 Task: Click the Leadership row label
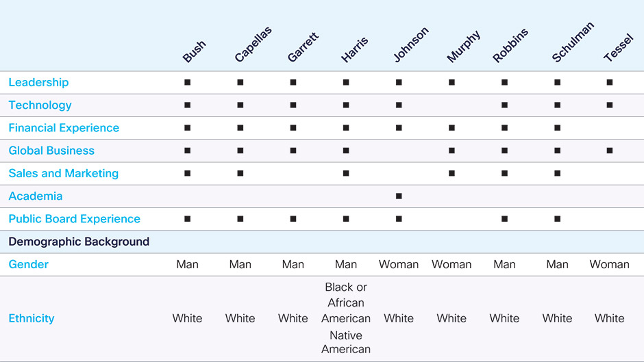(x=38, y=83)
